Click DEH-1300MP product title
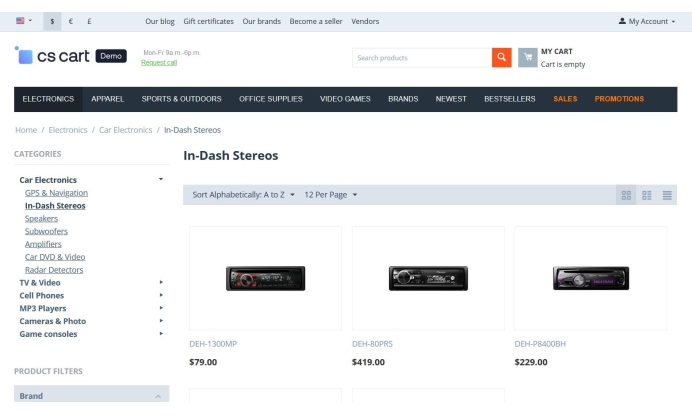 coord(213,344)
